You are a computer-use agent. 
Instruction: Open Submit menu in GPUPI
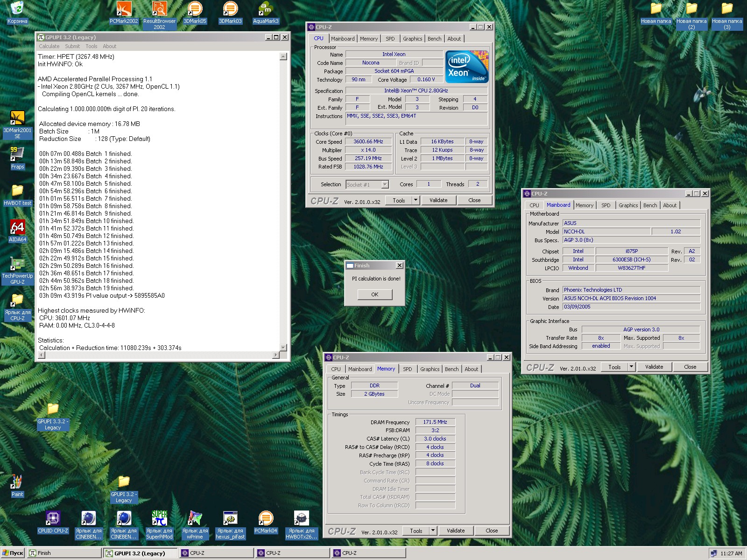click(72, 46)
